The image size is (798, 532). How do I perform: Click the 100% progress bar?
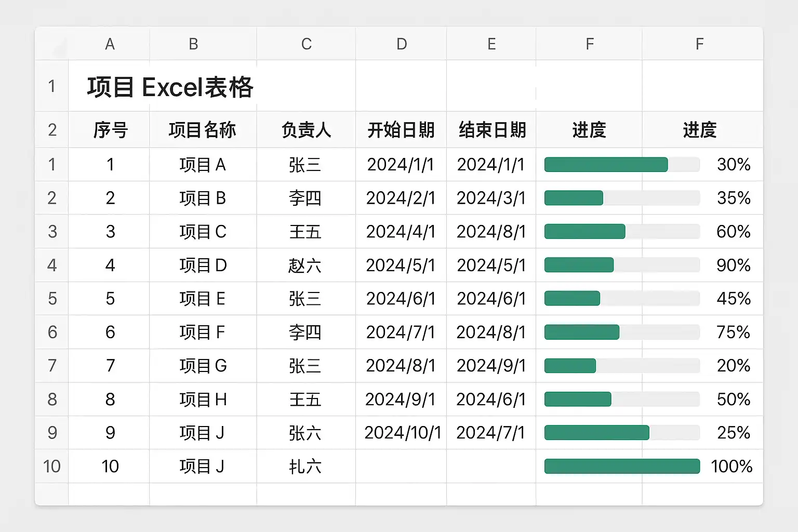click(x=622, y=466)
